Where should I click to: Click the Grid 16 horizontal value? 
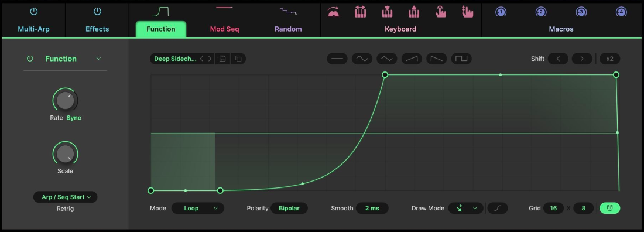tap(553, 208)
